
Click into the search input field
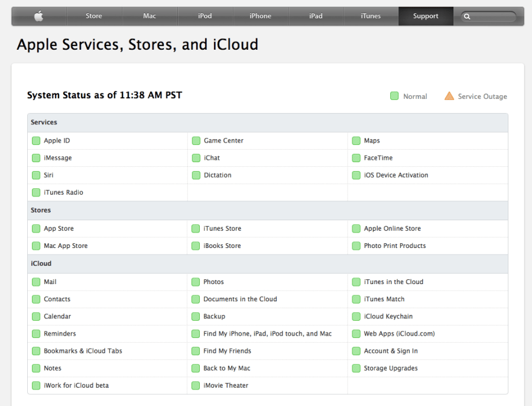click(x=492, y=17)
